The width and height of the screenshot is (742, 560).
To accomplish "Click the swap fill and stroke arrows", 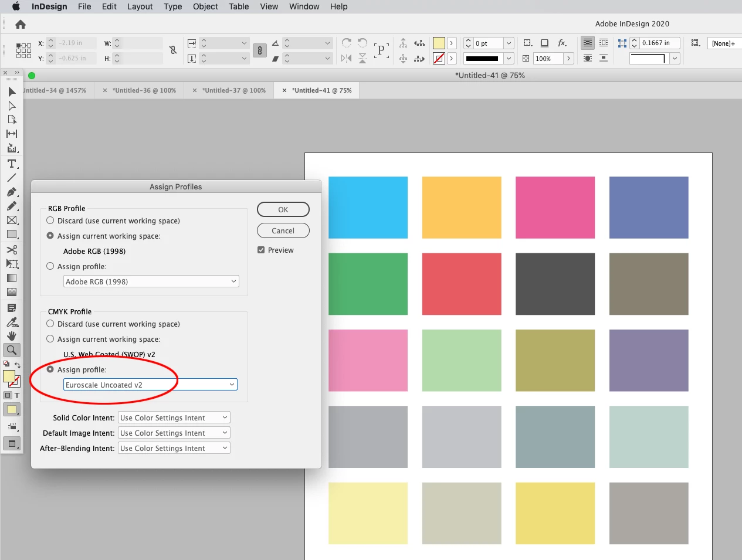I will (x=17, y=365).
